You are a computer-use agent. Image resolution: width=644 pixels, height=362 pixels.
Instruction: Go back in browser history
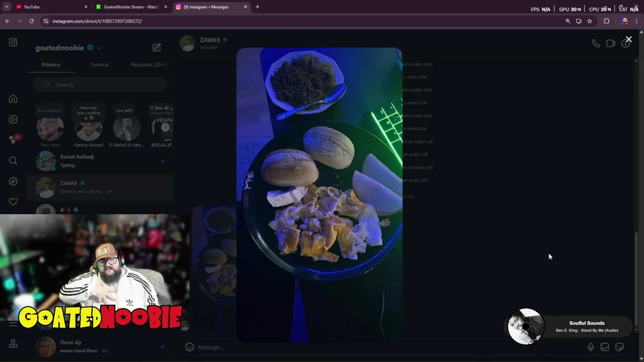coord(7,21)
